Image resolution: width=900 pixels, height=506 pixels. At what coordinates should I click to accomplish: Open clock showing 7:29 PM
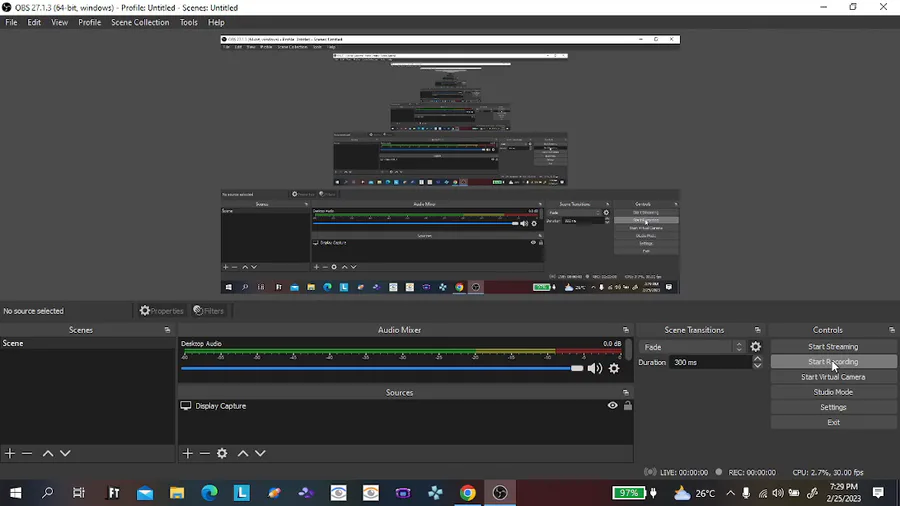[x=844, y=493]
